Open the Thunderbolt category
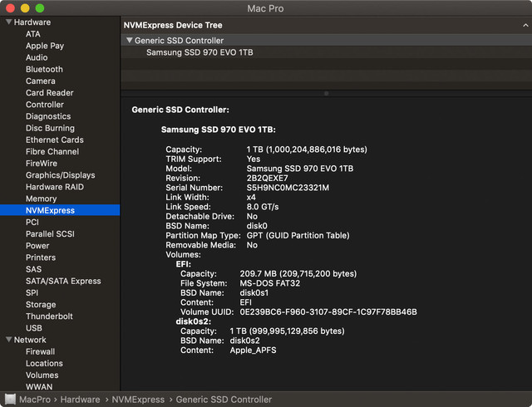This screenshot has height=407, width=532. (49, 316)
